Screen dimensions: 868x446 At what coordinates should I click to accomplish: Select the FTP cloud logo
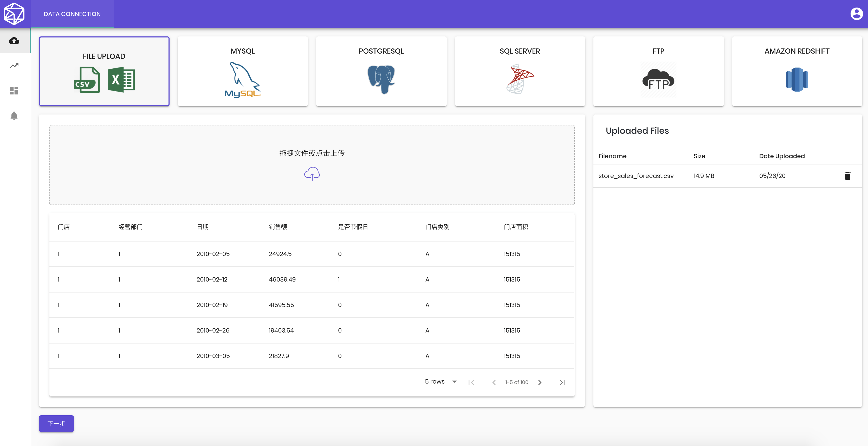658,80
